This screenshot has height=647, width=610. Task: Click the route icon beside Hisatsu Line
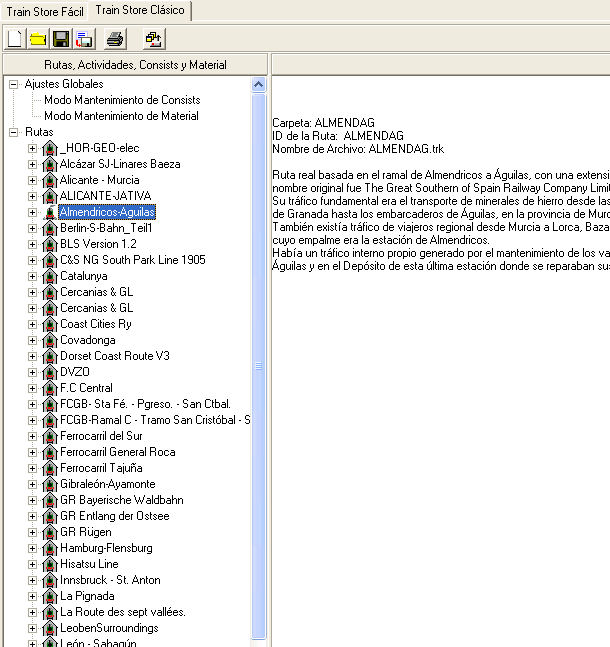tap(49, 564)
